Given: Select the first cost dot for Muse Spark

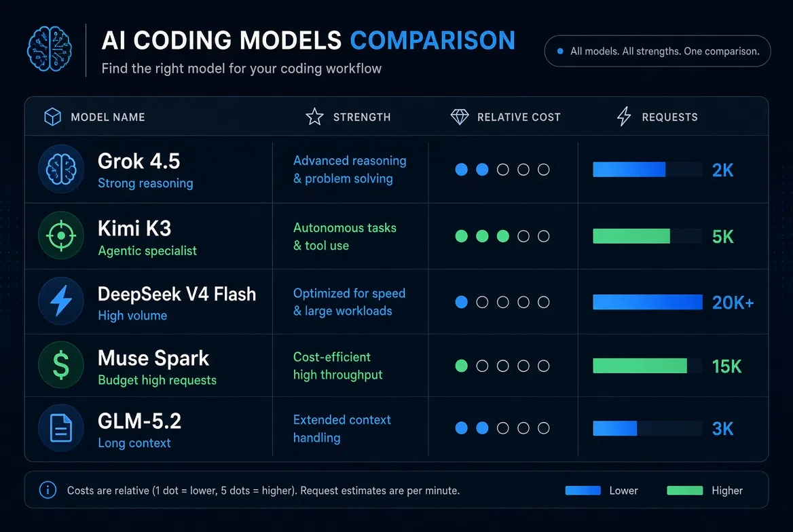Looking at the screenshot, I should click(x=461, y=366).
